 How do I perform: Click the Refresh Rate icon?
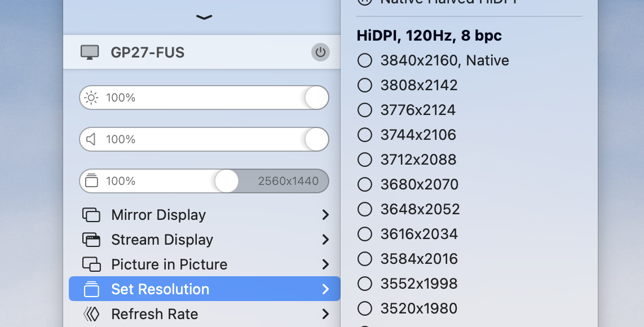pos(91,314)
